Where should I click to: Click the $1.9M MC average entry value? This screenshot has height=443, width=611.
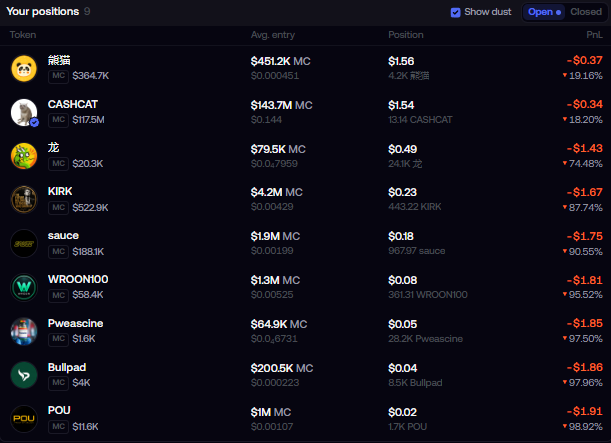point(275,236)
